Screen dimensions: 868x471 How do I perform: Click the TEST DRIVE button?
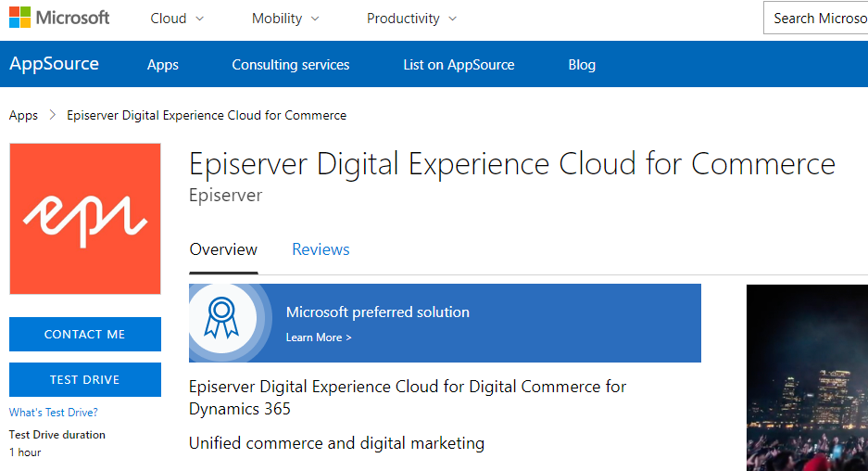[85, 379]
